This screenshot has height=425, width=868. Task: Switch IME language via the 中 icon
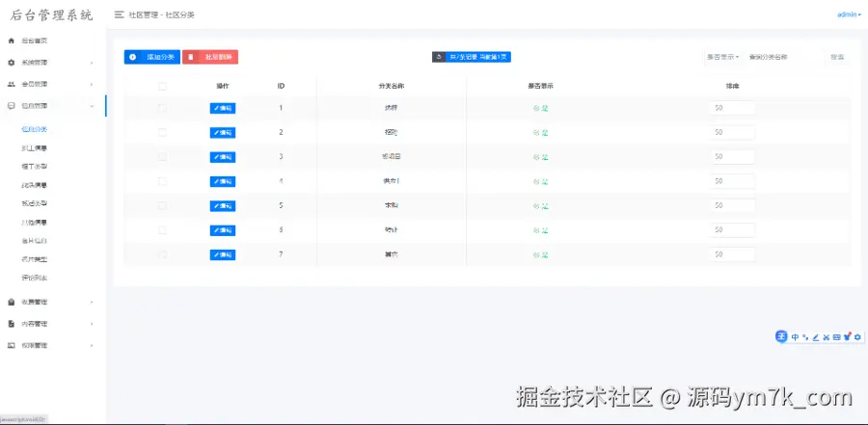click(795, 337)
